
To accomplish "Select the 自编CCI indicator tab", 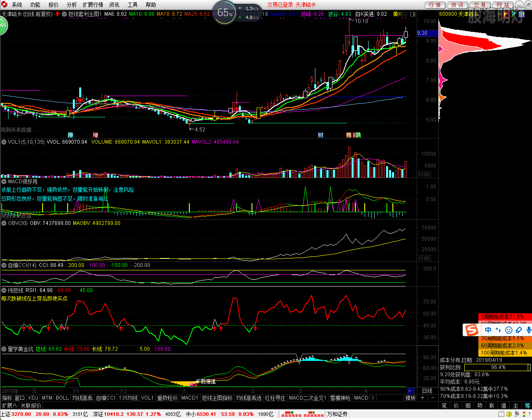I will [x=106, y=398].
